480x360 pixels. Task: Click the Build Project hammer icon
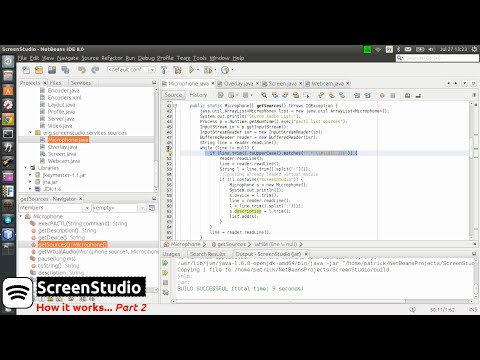(x=164, y=70)
